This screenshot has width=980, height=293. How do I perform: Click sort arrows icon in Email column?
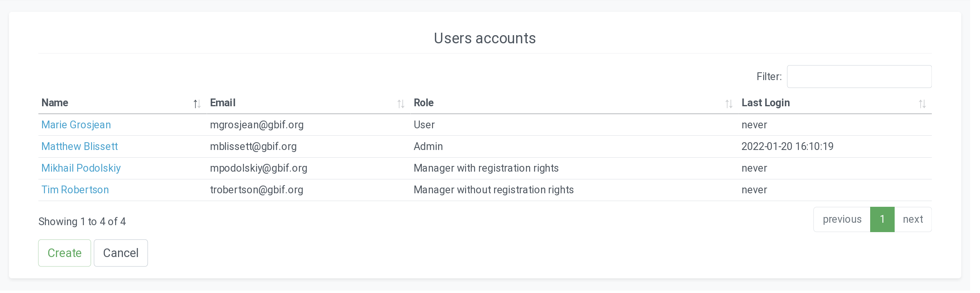(401, 104)
